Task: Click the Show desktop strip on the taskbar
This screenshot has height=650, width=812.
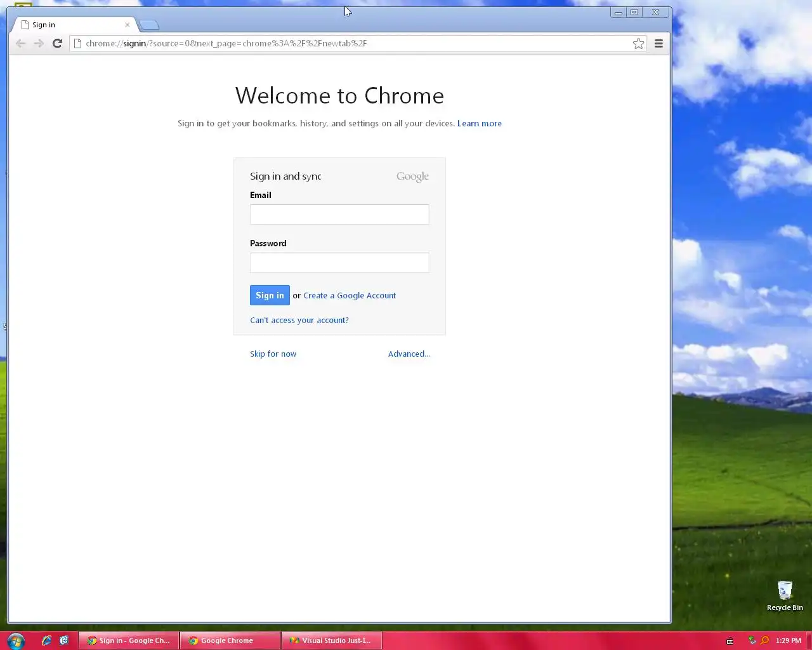Action: click(x=808, y=640)
